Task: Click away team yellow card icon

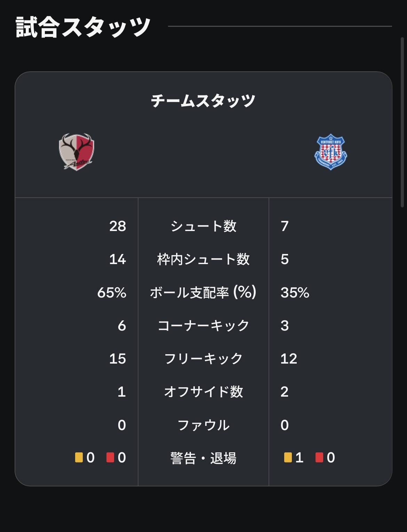Action: click(x=288, y=457)
